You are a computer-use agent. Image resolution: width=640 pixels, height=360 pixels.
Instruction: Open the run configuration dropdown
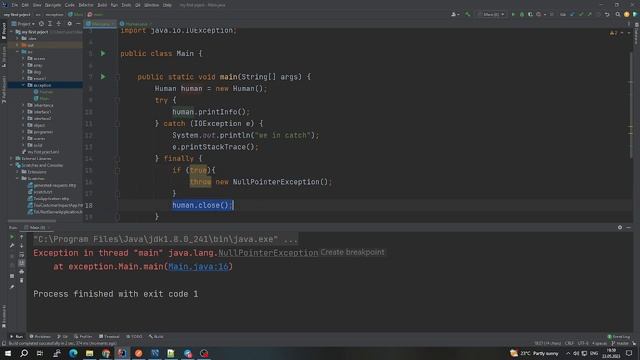click(491, 14)
